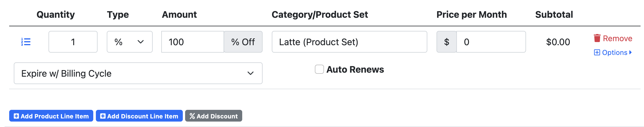Click the Add Discount Line Item button
Viewport: 644px width, 127px height.
139,116
